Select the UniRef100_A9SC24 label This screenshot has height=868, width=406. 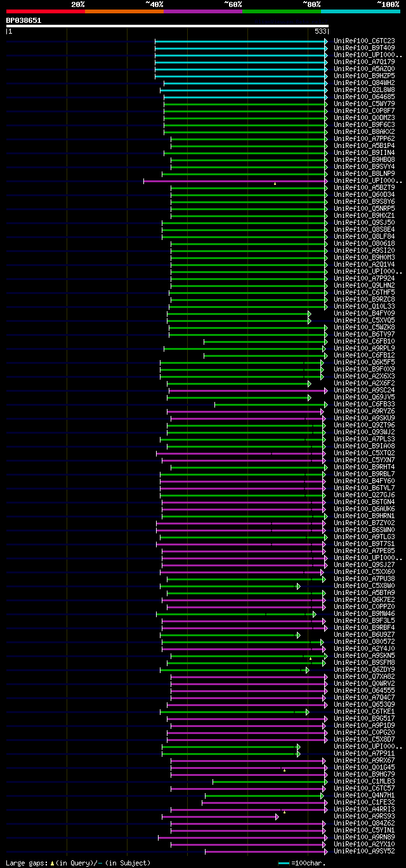[364, 391]
